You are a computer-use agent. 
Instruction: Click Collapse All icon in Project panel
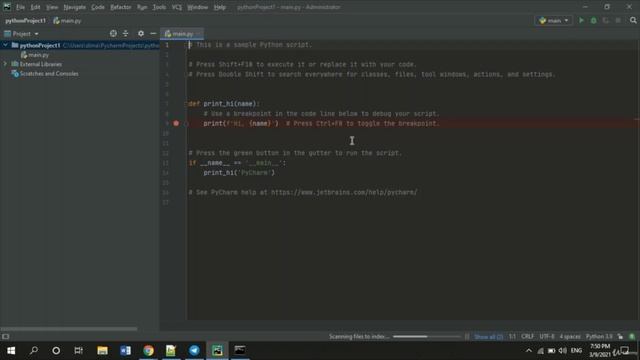pyautogui.click(x=126, y=33)
